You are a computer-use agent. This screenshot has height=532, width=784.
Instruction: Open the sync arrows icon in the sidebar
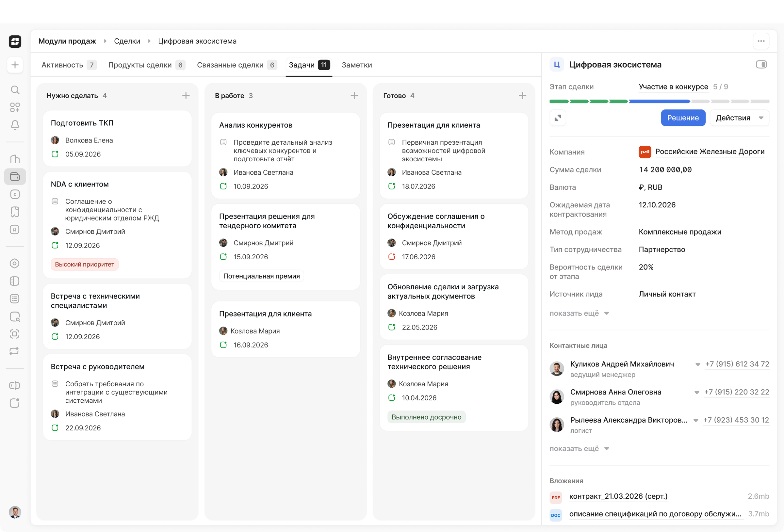pos(14,351)
